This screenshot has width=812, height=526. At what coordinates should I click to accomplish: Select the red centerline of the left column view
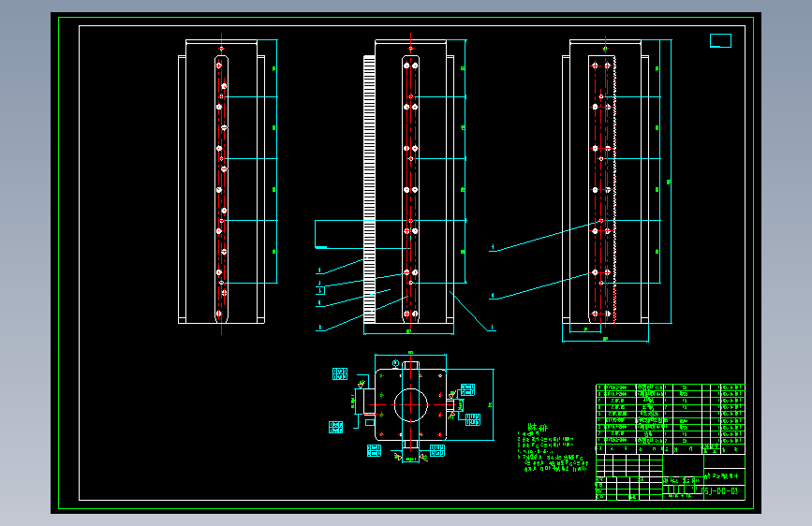[x=222, y=183]
